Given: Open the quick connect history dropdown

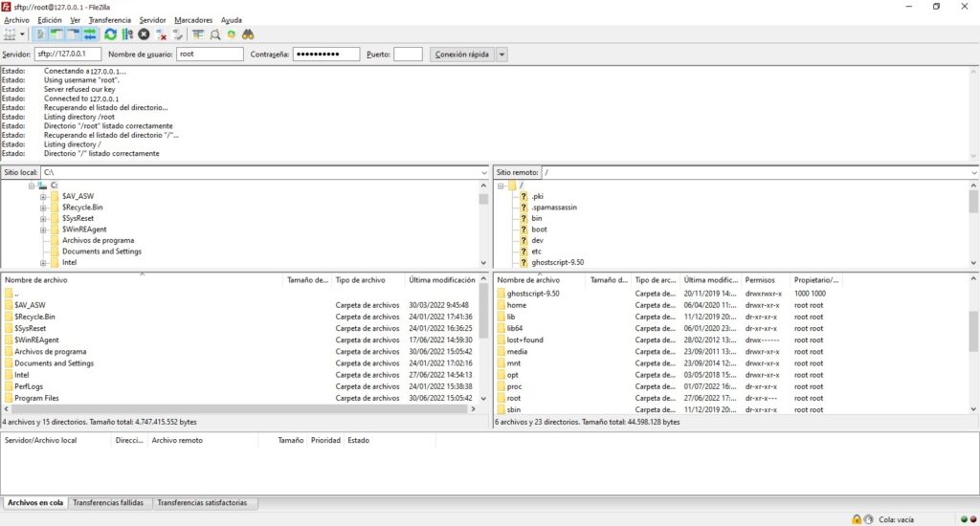Looking at the screenshot, I should (501, 55).
